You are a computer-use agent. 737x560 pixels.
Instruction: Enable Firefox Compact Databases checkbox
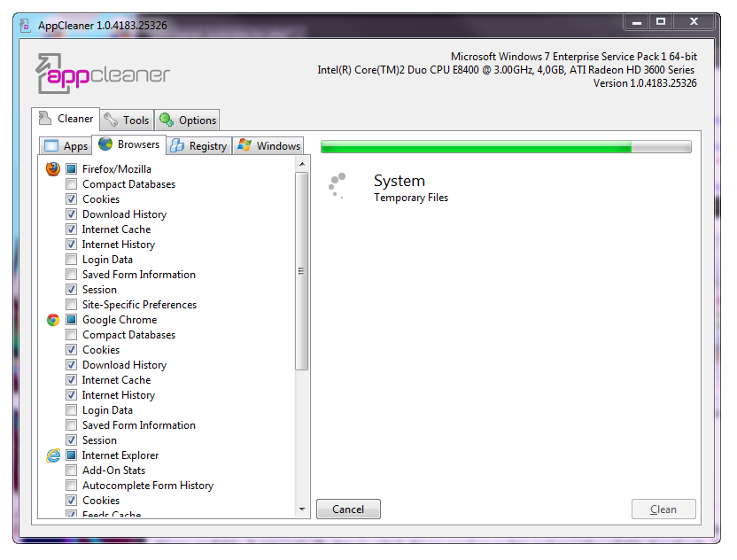click(72, 184)
